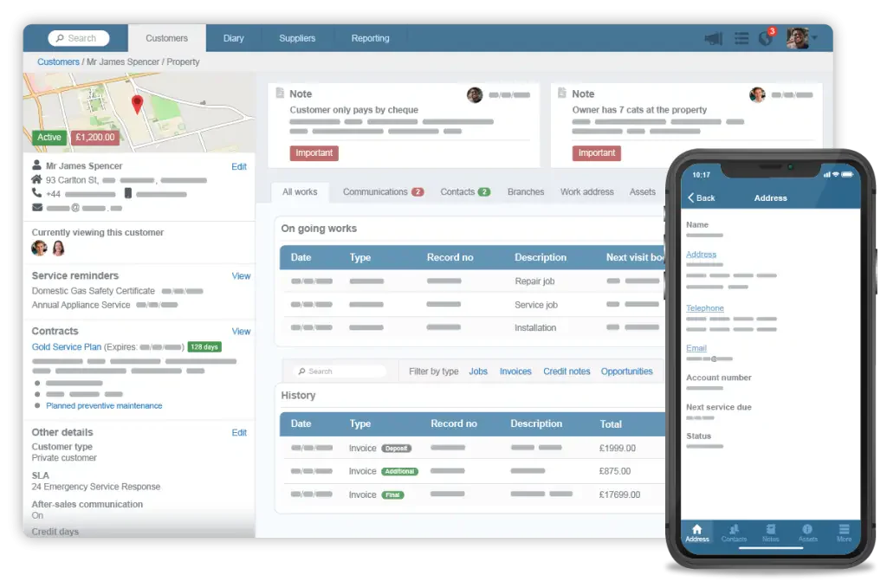Click author avatar on cats note

[x=757, y=95]
